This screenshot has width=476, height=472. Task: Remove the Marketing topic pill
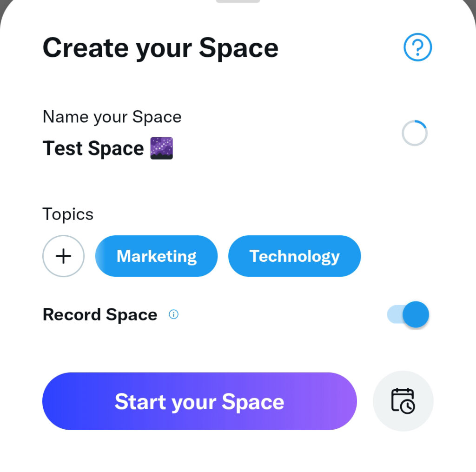156,256
